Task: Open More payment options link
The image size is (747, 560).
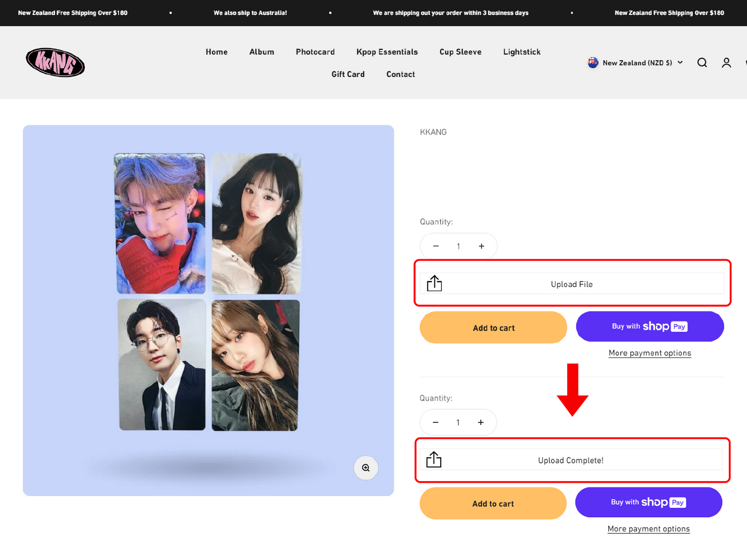Action: click(x=649, y=353)
